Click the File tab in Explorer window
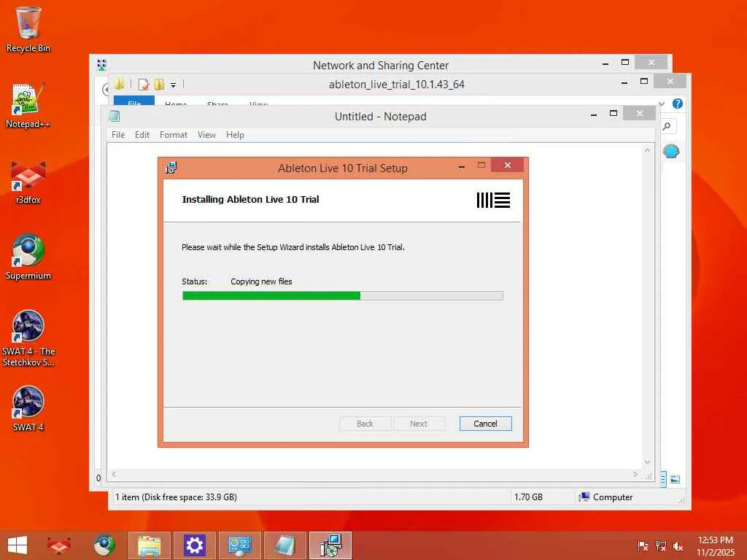Image resolution: width=747 pixels, height=560 pixels. click(x=134, y=101)
